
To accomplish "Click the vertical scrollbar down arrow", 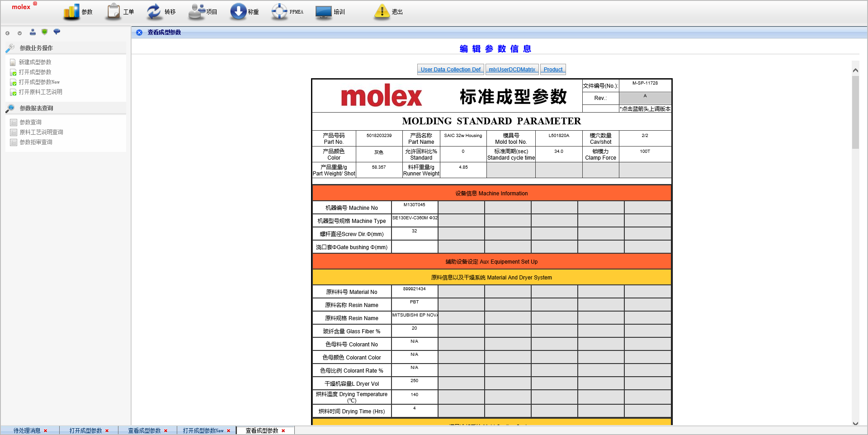I will pyautogui.click(x=855, y=423).
